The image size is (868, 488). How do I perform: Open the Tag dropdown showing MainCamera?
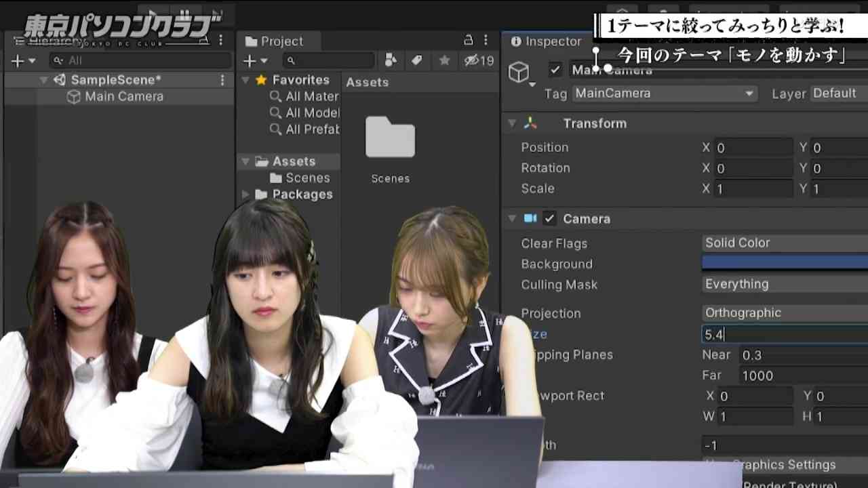pyautogui.click(x=665, y=94)
